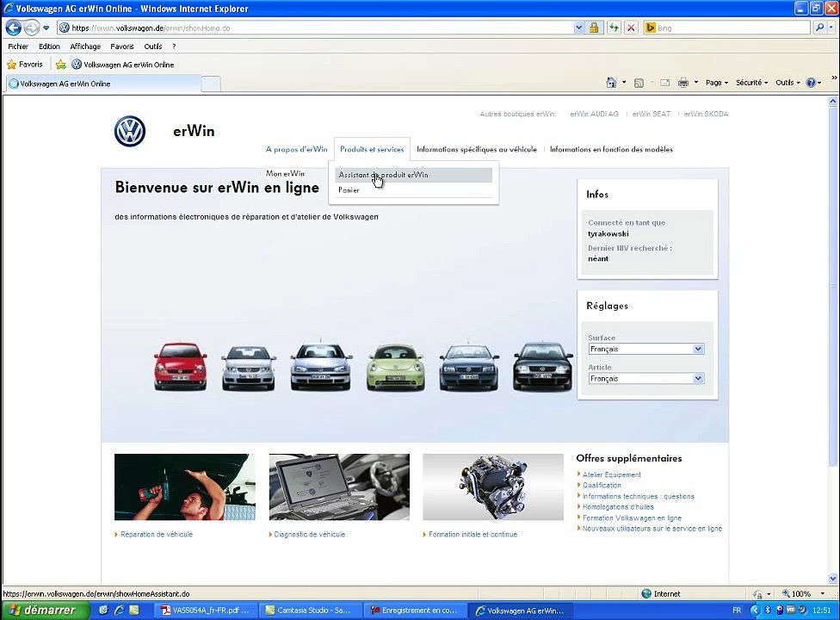
Task: Select Assistant de produit erWin entry
Action: [x=414, y=175]
